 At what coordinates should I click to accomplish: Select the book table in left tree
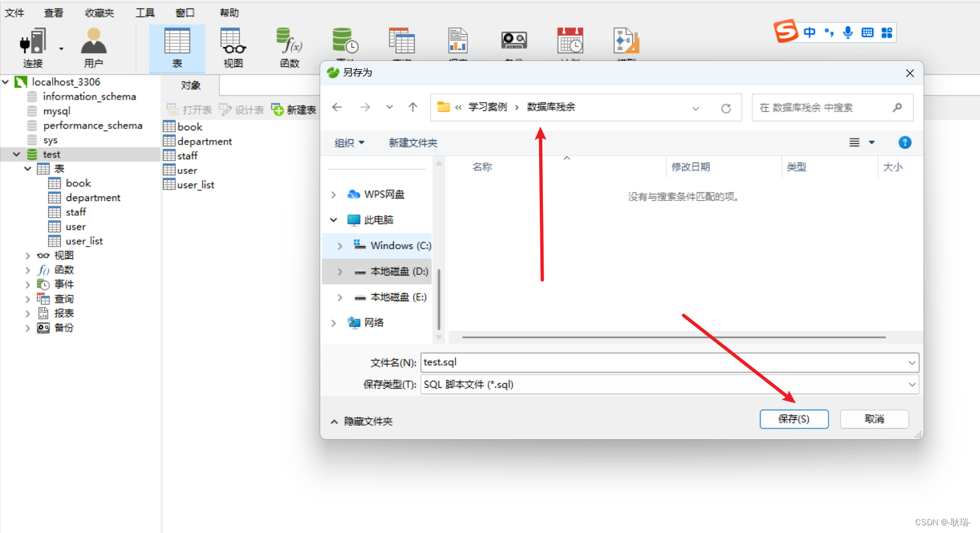[78, 183]
